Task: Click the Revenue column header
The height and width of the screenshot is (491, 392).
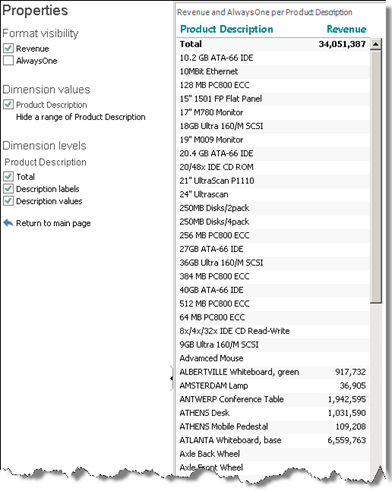Action: tap(346, 29)
